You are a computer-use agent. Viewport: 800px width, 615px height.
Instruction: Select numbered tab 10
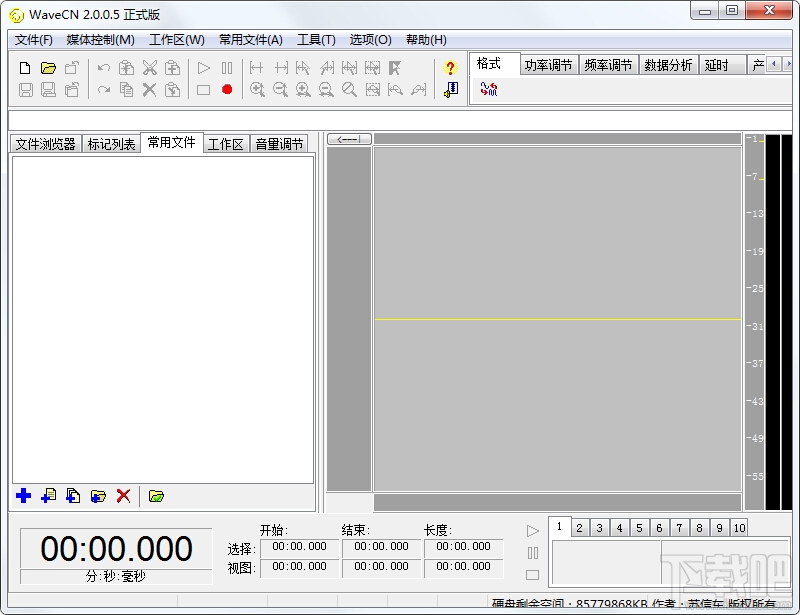click(x=739, y=528)
